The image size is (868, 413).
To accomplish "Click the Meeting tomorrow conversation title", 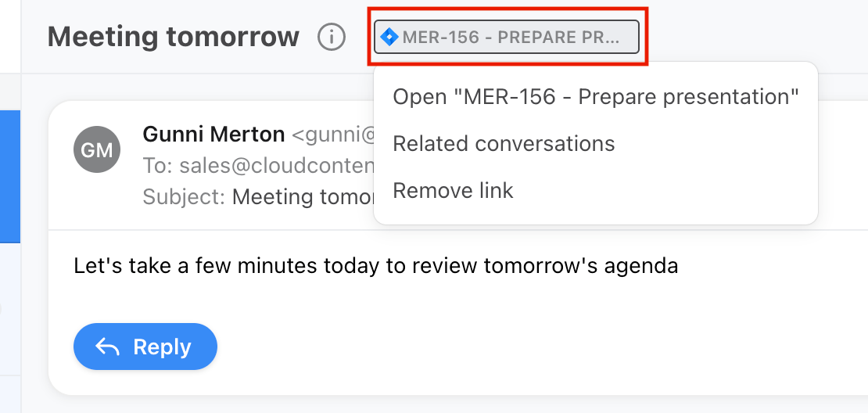I will point(174,37).
